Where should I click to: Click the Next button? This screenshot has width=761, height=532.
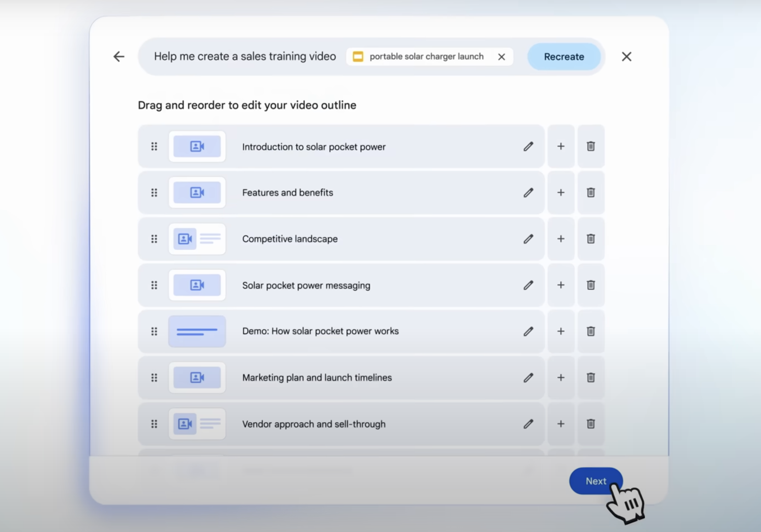[596, 481]
